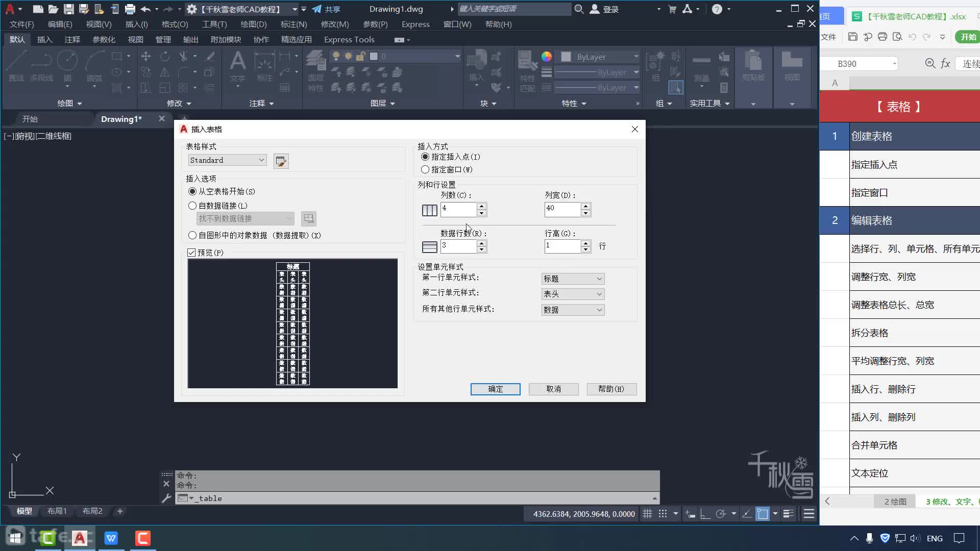Open the File menu in AutoCAD
This screenshot has height=551, width=980.
[22, 24]
